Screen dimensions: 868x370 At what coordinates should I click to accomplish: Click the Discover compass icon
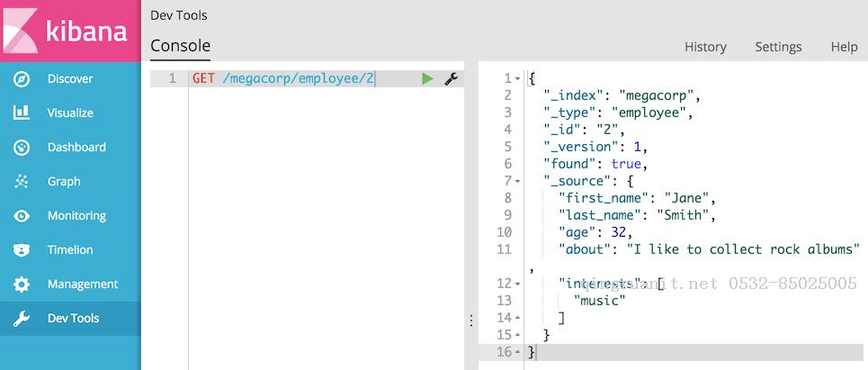(22, 79)
